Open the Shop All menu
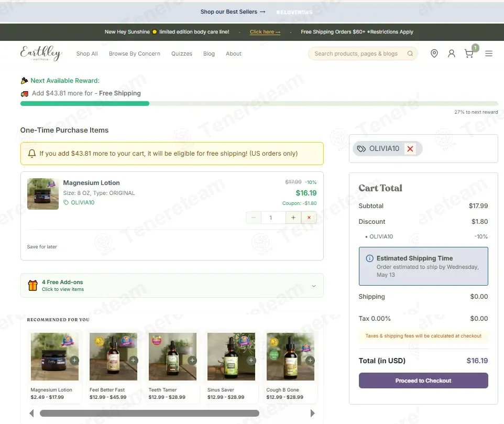 point(87,53)
